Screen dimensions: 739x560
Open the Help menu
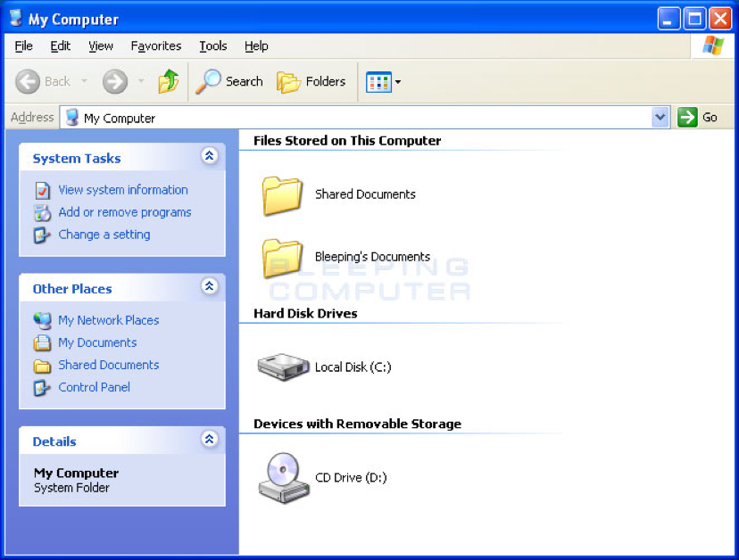point(256,45)
